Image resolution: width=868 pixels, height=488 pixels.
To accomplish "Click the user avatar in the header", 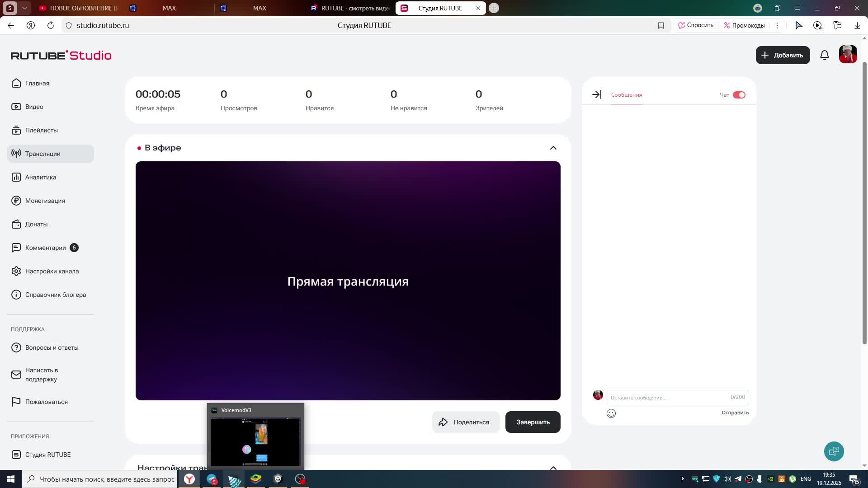I will (848, 55).
